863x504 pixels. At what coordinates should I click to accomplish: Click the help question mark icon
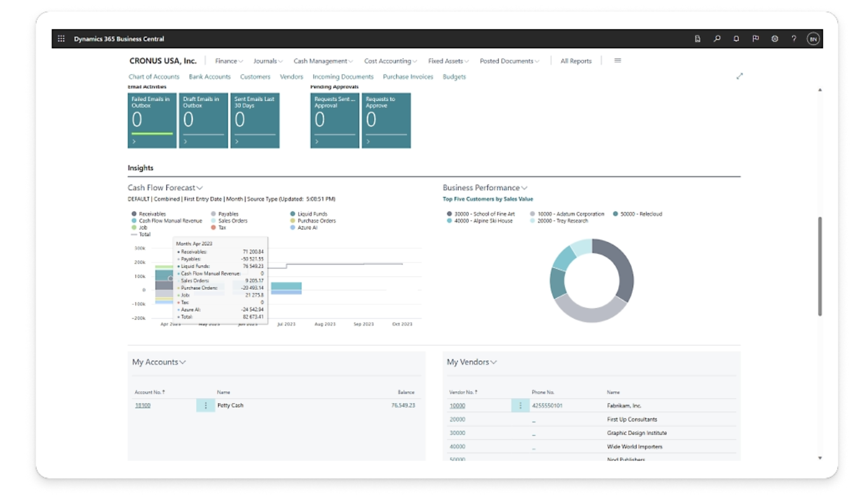(794, 39)
